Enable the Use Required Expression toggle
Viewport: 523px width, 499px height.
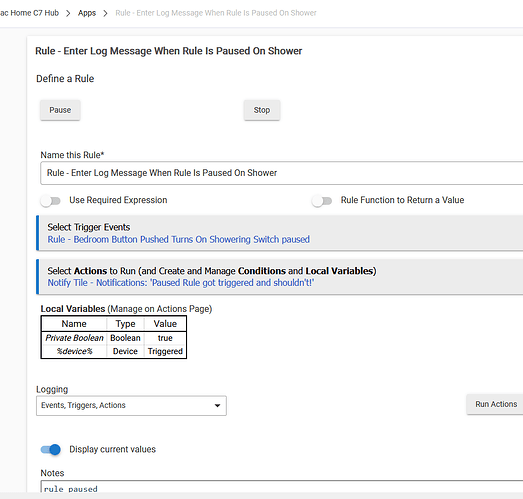[x=50, y=201]
